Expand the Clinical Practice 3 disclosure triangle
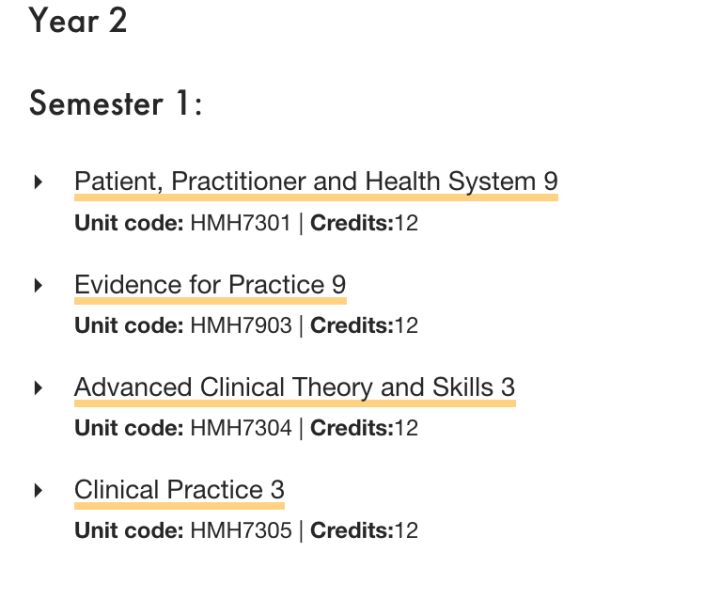The width and height of the screenshot is (720, 600). 39,491
